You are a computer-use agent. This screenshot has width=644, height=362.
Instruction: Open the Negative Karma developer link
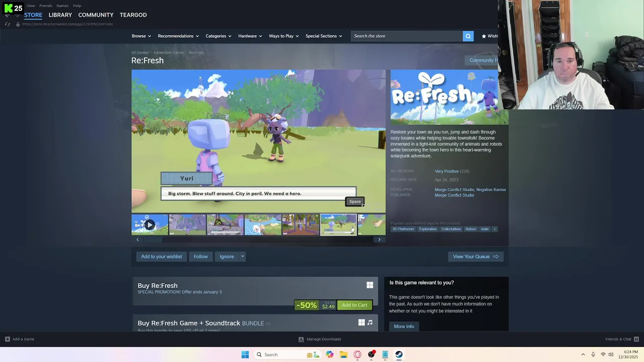point(491,190)
